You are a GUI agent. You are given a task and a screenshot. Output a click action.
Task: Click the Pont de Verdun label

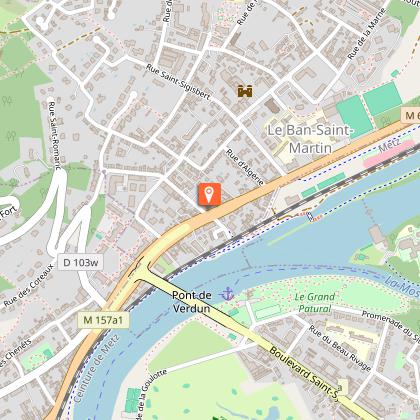click(x=192, y=302)
